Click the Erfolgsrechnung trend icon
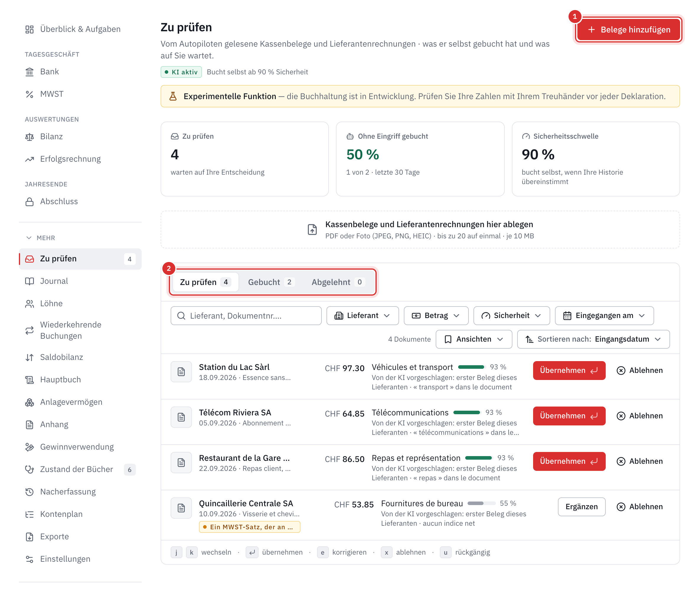The image size is (699, 616). coord(30,159)
